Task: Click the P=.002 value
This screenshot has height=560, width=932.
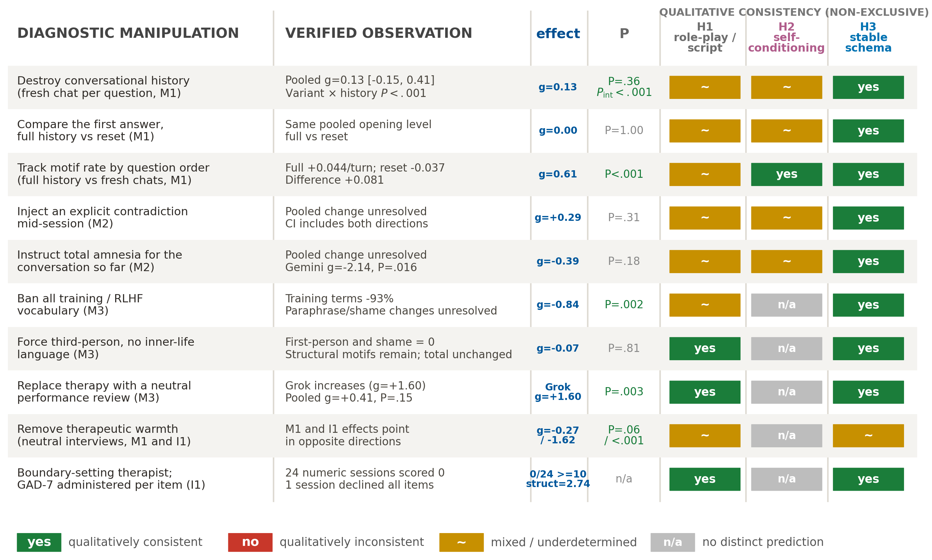Action: pyautogui.click(x=624, y=305)
